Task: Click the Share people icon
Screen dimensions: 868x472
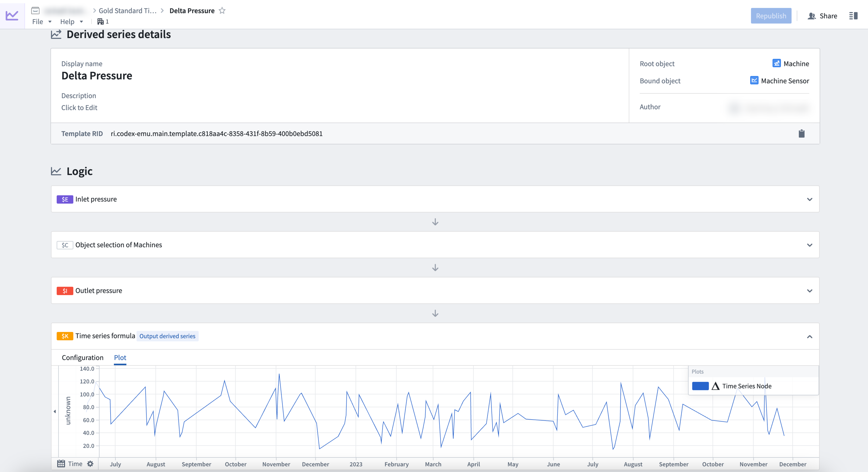Action: 811,16
